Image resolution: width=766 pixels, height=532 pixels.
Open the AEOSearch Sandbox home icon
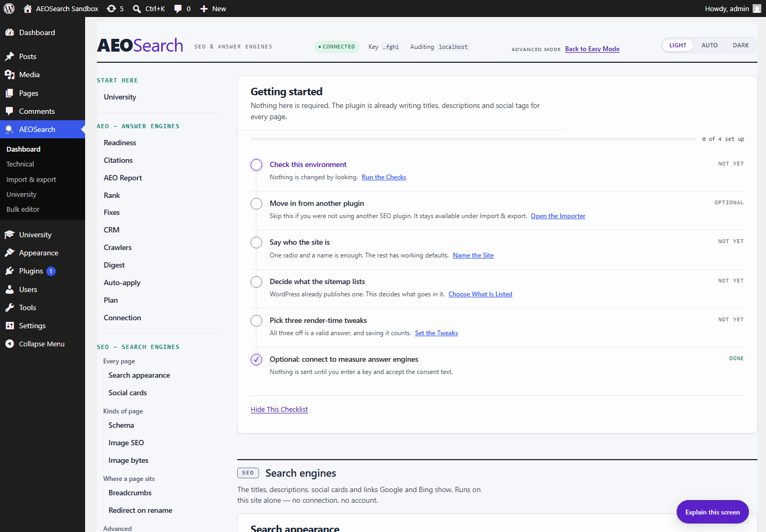click(28, 9)
